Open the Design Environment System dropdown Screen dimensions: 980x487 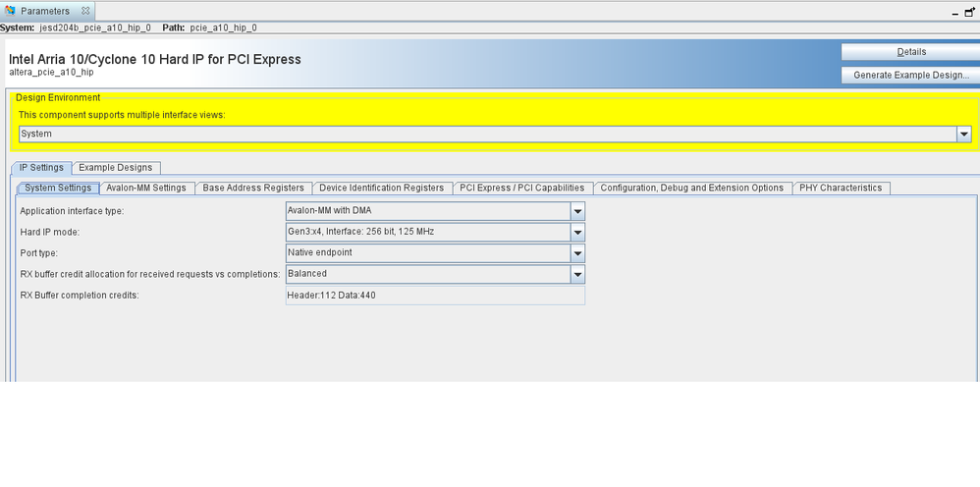[495, 134]
